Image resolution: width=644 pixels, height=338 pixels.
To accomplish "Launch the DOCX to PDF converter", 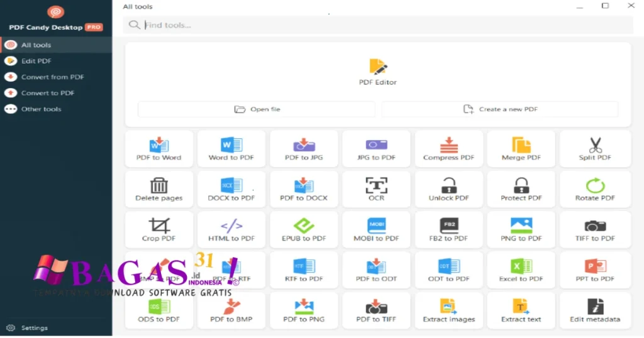I will pos(231,190).
